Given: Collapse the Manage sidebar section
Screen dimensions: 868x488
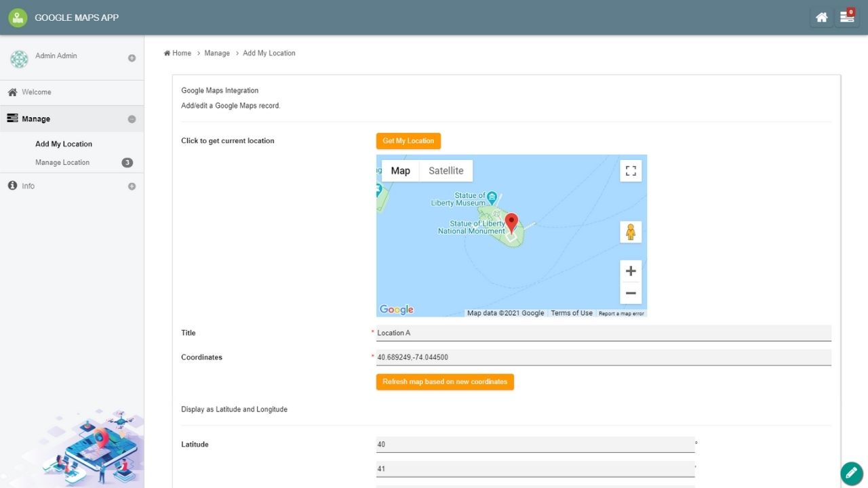Looking at the screenshot, I should (132, 119).
